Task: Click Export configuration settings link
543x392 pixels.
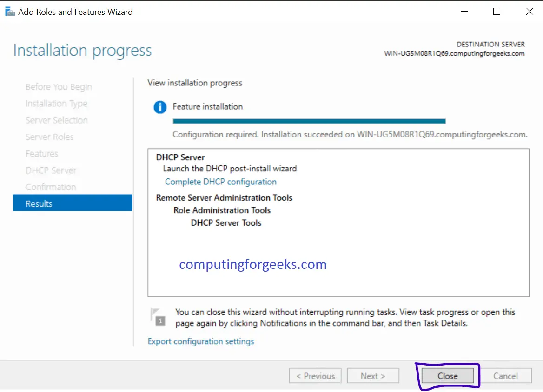Action: pos(201,341)
